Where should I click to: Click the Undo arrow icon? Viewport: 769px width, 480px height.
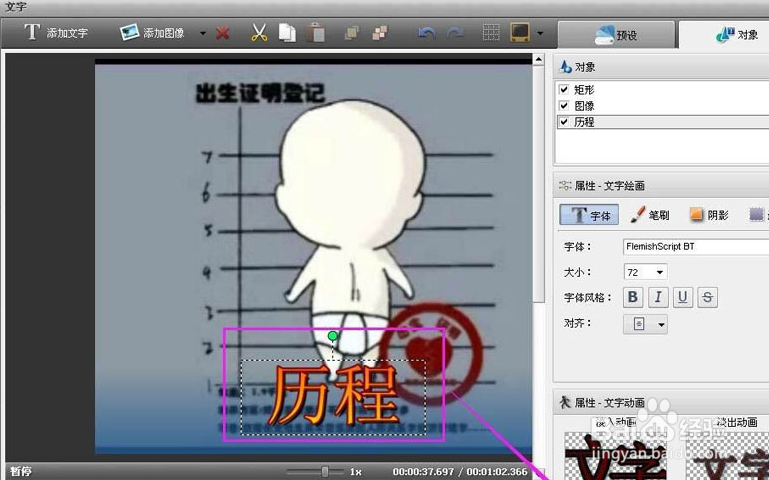[x=427, y=33]
